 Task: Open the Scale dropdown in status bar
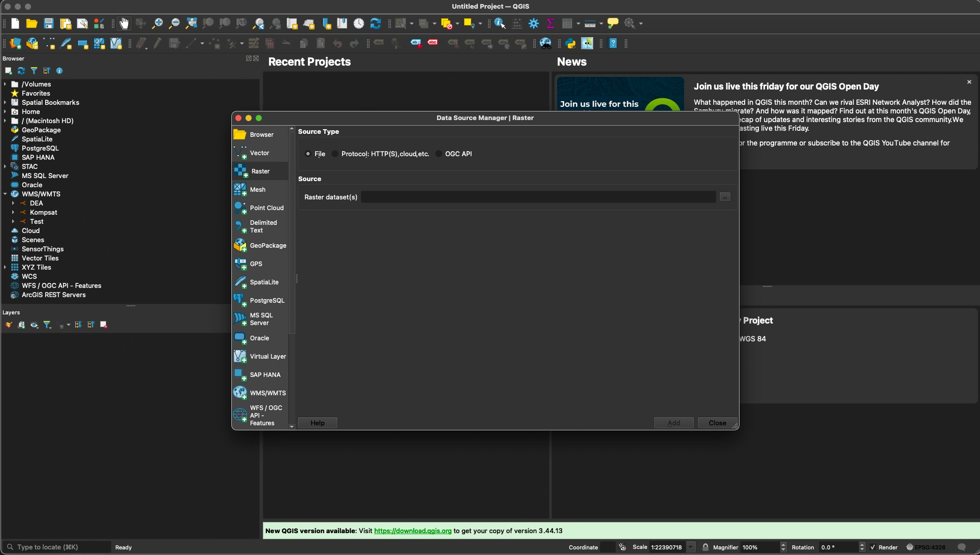coord(691,547)
